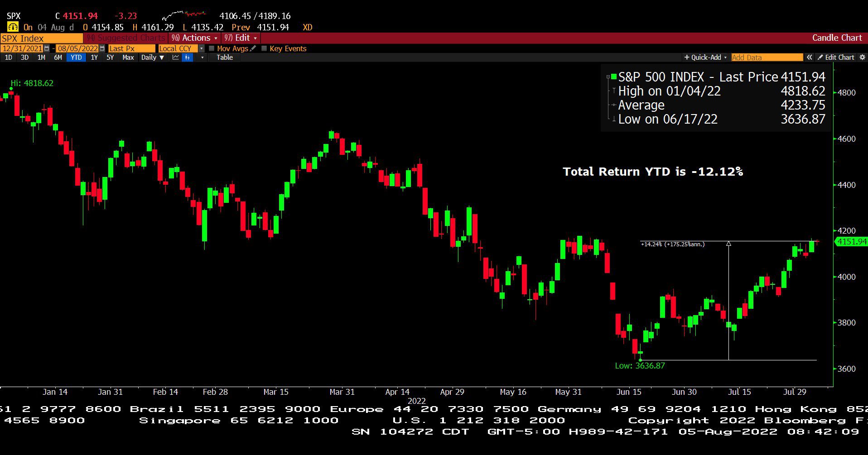
Task: Open the Daily periodicity dropdown
Action: [152, 57]
